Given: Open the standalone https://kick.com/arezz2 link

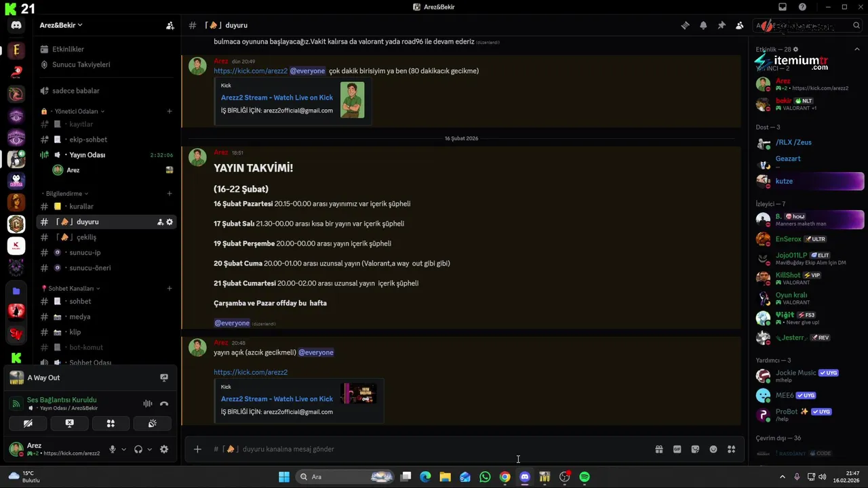Looking at the screenshot, I should point(250,372).
